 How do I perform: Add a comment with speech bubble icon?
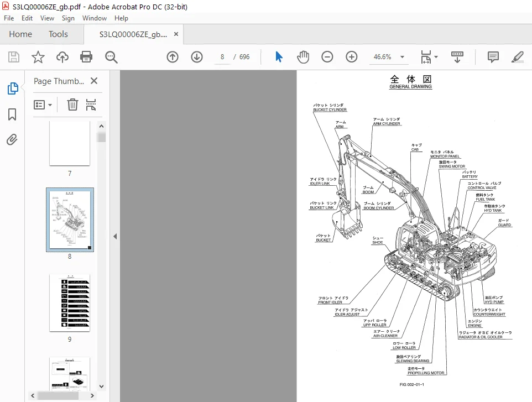point(493,57)
